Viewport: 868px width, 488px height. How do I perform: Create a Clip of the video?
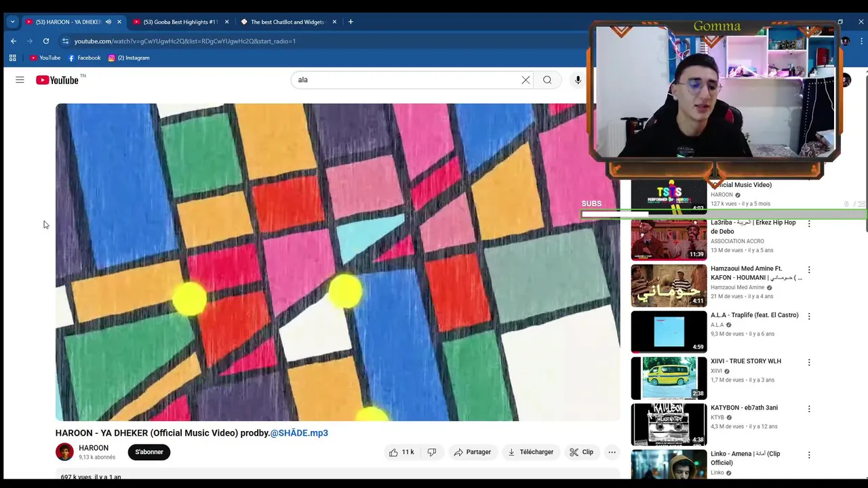pos(582,452)
